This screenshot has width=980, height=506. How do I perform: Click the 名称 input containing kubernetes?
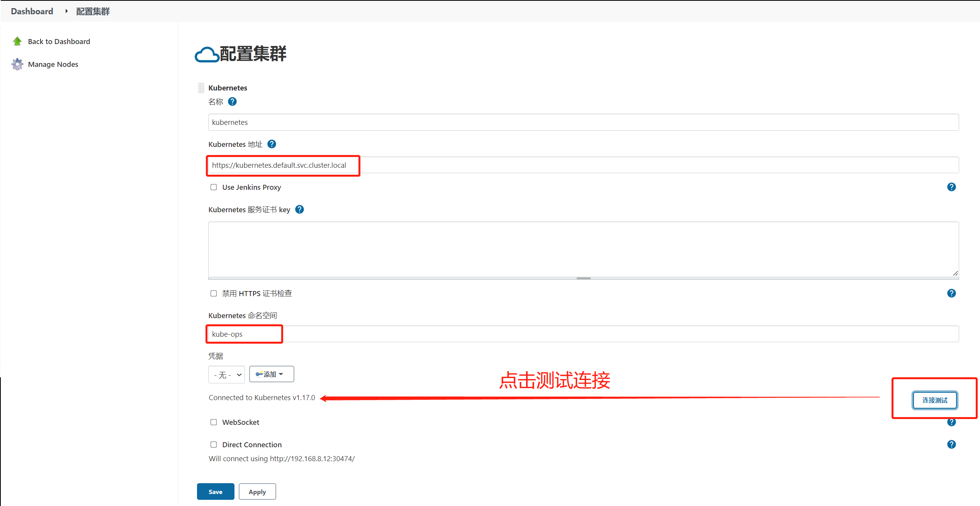coord(583,122)
